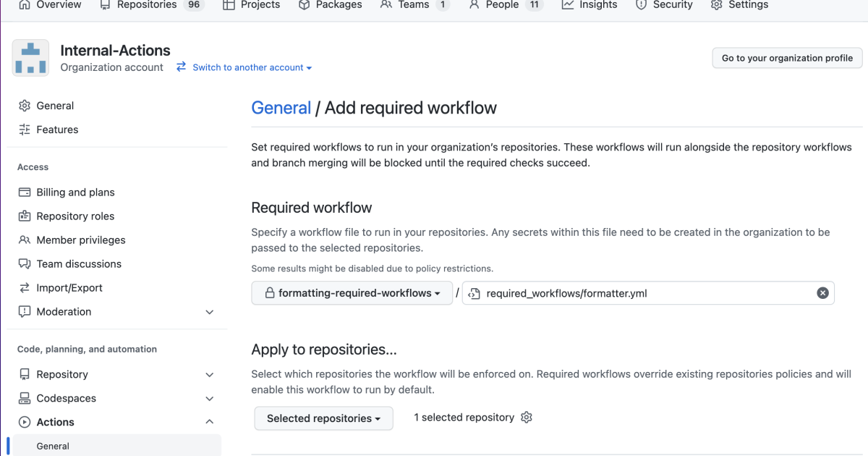The height and width of the screenshot is (456, 868).
Task: Open the formatting-required-workflows repository dropdown
Action: point(352,292)
